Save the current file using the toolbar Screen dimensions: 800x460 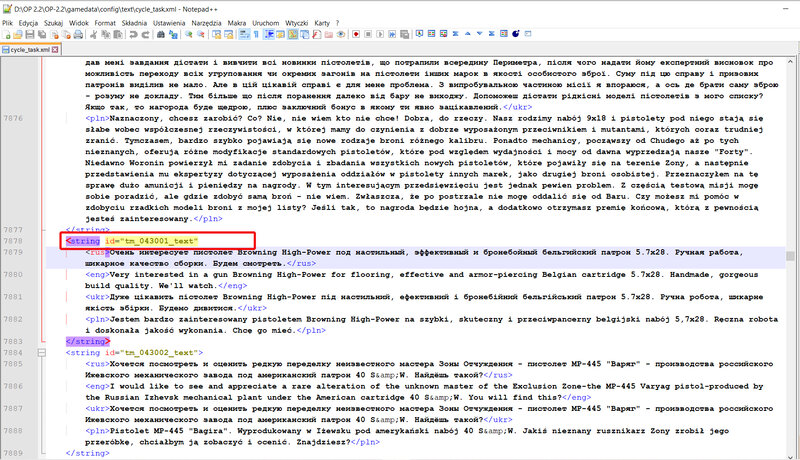29,34
